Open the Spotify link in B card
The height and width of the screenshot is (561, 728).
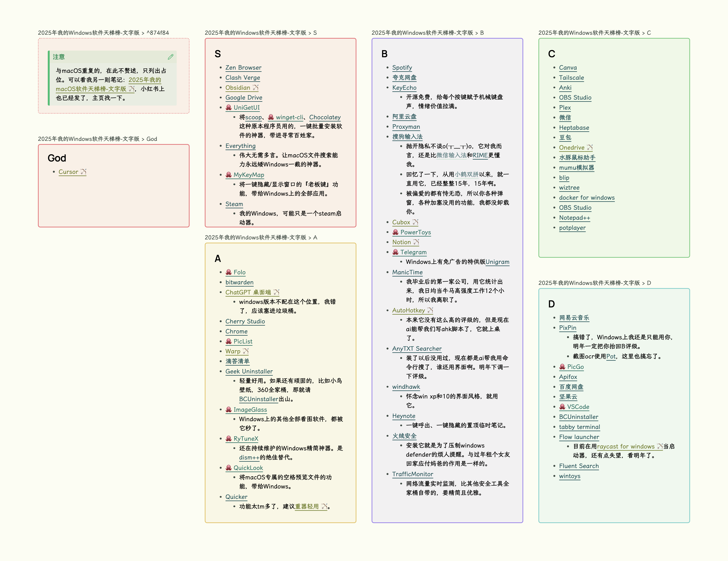pos(402,68)
